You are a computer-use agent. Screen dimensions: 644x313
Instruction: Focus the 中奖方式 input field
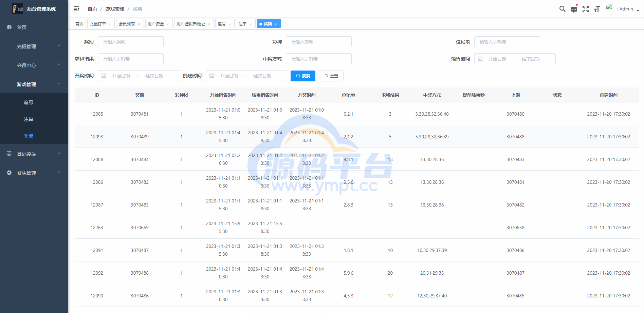click(x=319, y=59)
